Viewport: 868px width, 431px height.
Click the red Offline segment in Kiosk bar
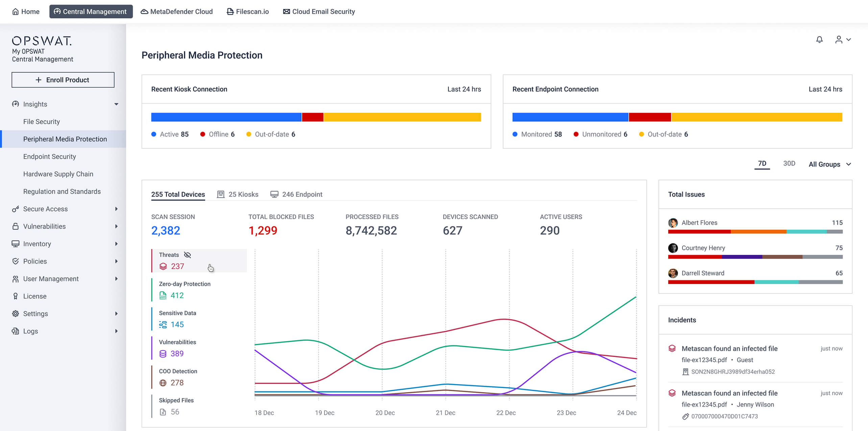(312, 117)
